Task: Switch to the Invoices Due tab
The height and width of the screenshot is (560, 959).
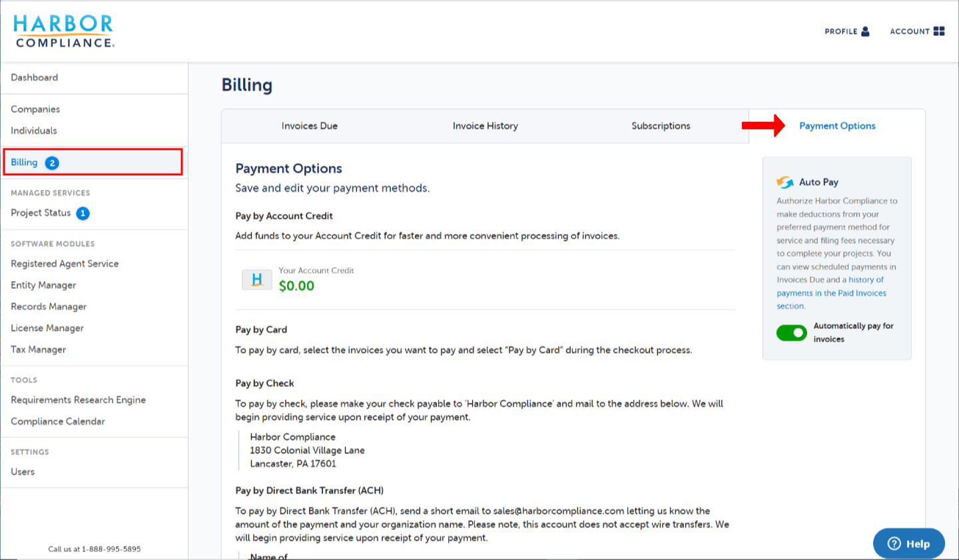Action: (x=309, y=126)
